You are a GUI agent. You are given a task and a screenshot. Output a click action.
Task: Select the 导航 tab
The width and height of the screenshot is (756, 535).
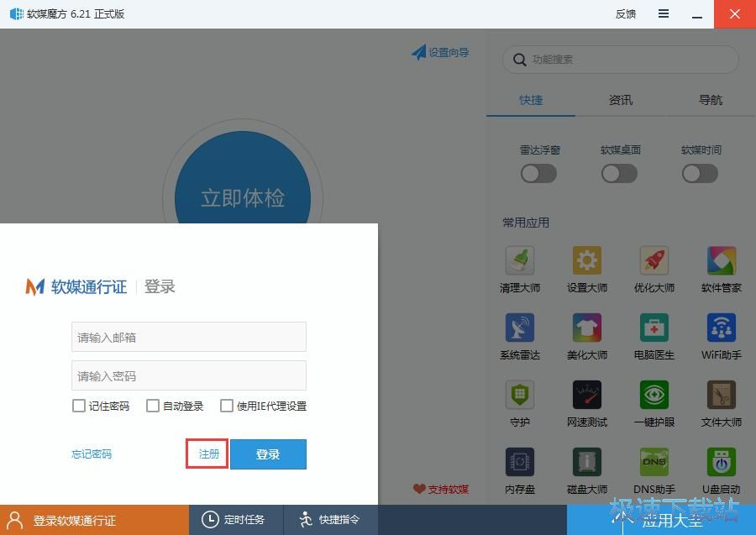pyautogui.click(x=711, y=100)
